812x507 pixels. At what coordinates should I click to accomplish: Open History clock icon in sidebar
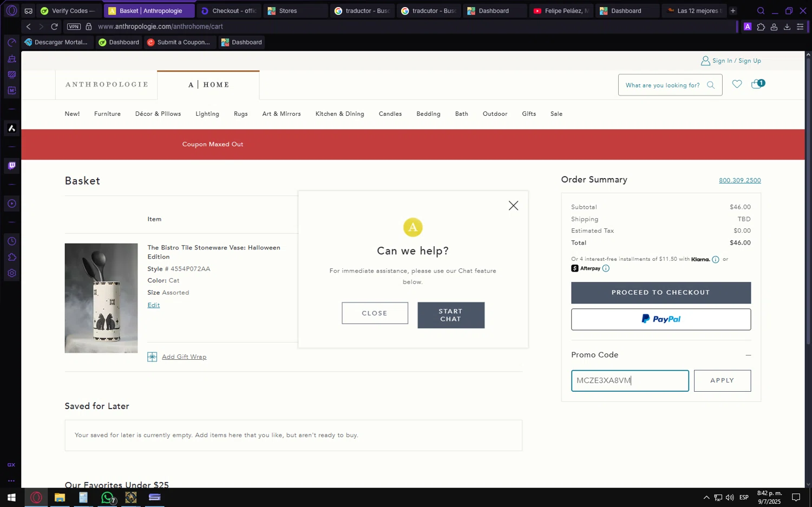[11, 241]
